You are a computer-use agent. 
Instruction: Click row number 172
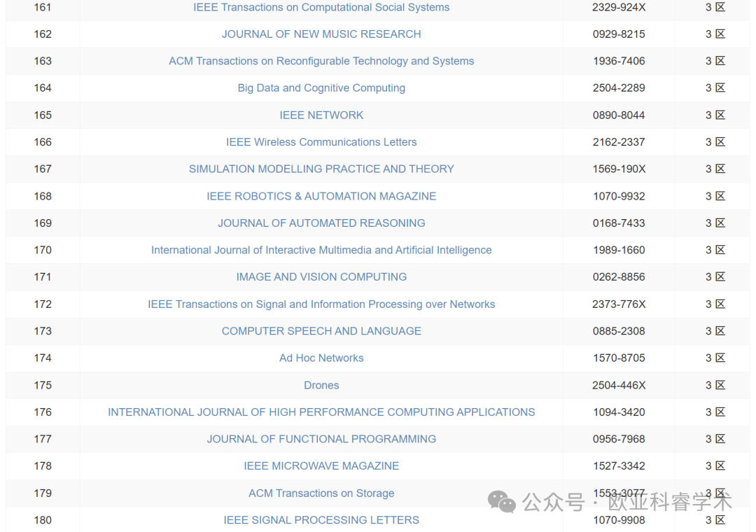tap(43, 304)
